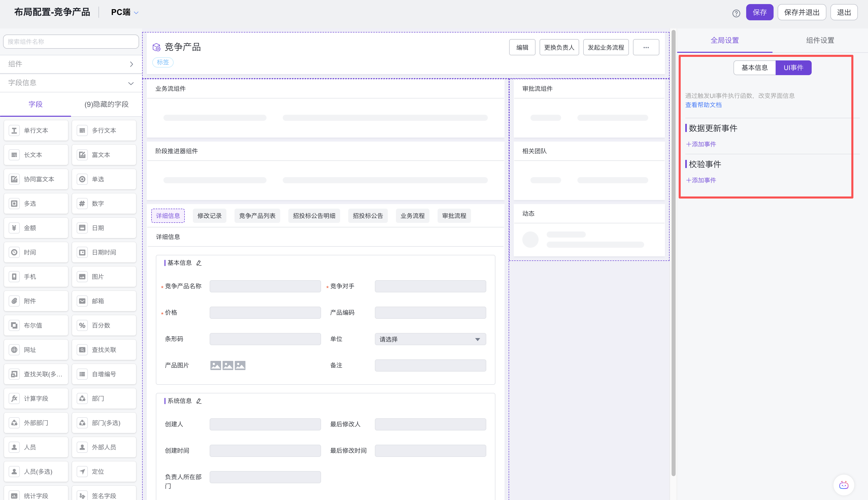Open the chatbot assistant icon
The height and width of the screenshot is (500, 868).
843,485
